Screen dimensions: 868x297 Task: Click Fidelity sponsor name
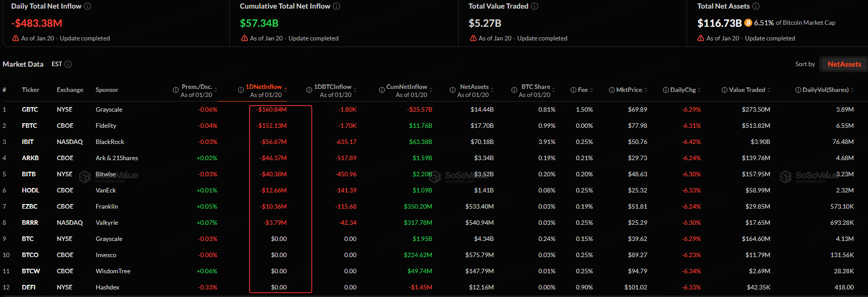[106, 126]
